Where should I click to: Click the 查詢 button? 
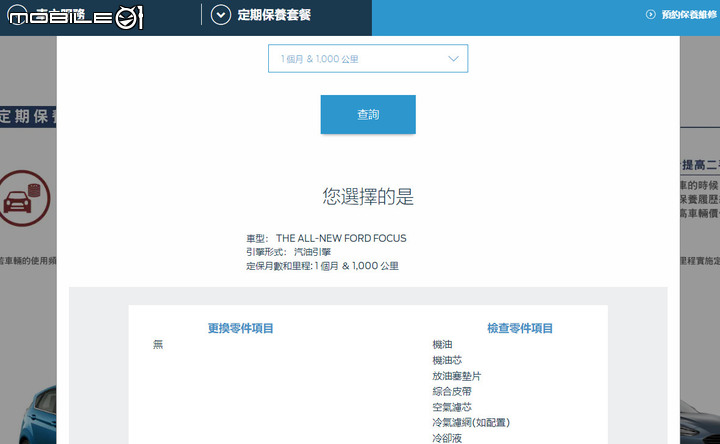(368, 114)
